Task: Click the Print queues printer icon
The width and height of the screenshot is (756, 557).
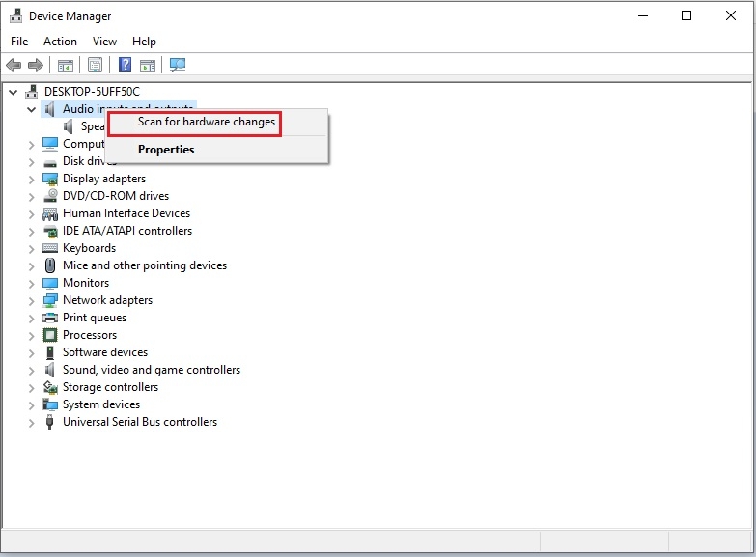Action: (50, 318)
